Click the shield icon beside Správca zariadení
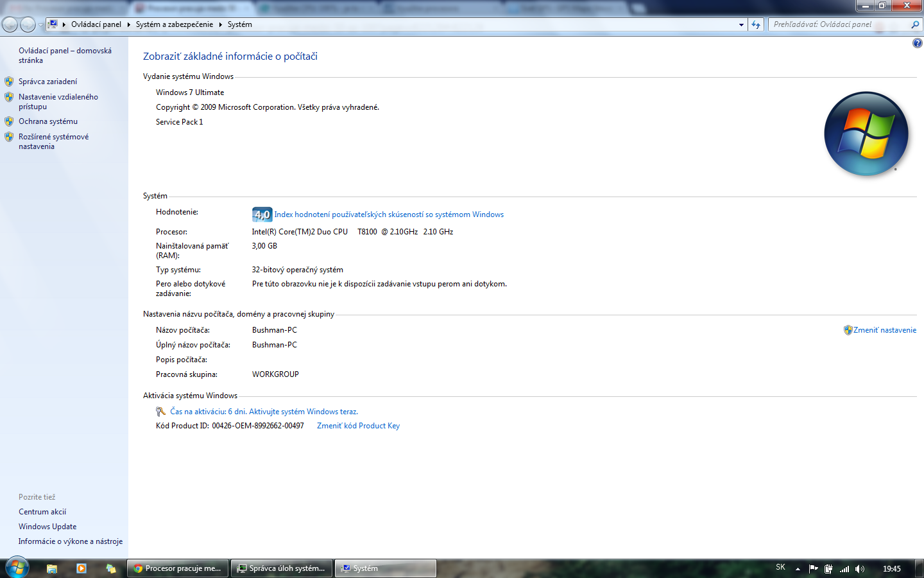924x578 pixels. point(9,82)
